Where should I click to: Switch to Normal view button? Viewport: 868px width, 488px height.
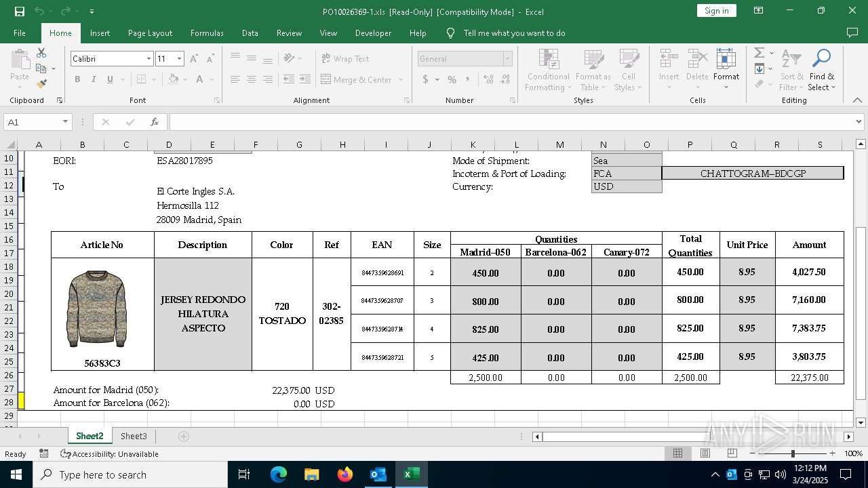click(x=677, y=453)
